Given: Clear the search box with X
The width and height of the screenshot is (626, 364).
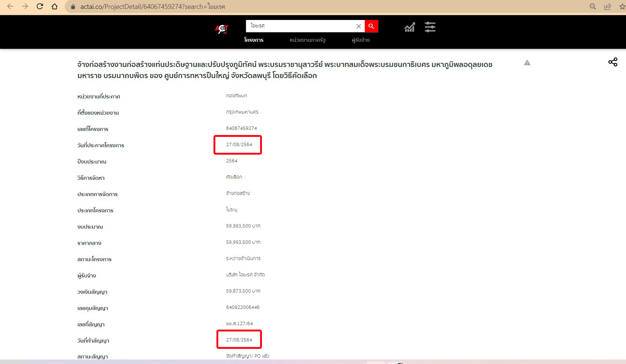Looking at the screenshot, I should (359, 26).
